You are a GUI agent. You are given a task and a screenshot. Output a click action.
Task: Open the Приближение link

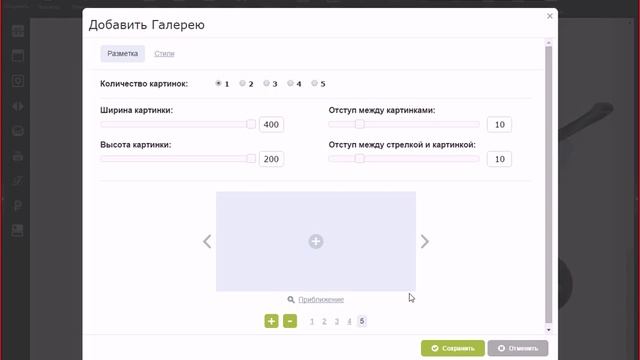click(321, 300)
